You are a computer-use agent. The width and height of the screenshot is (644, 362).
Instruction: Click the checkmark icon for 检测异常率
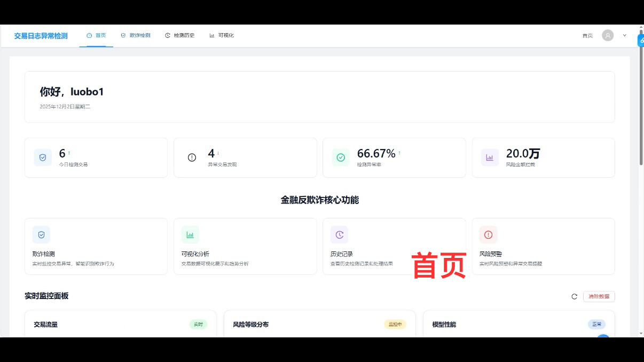tap(341, 158)
